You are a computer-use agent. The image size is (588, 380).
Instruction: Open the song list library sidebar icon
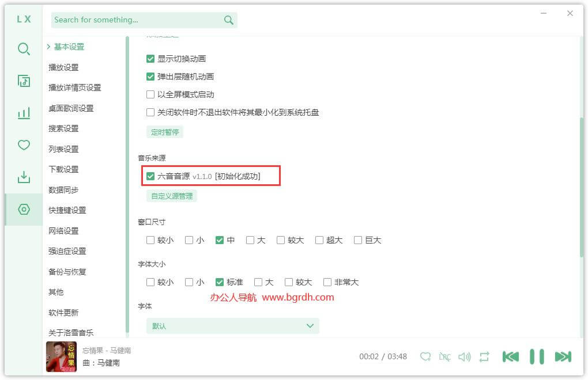coord(24,81)
